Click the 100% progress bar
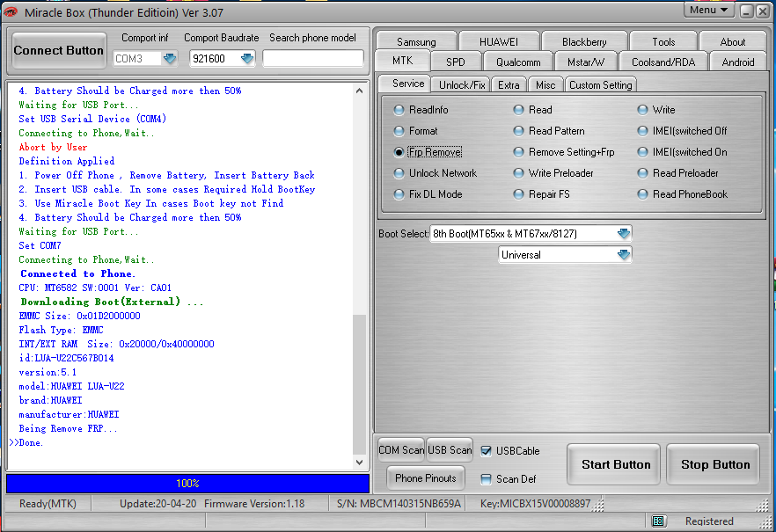The width and height of the screenshot is (776, 532). point(187,484)
